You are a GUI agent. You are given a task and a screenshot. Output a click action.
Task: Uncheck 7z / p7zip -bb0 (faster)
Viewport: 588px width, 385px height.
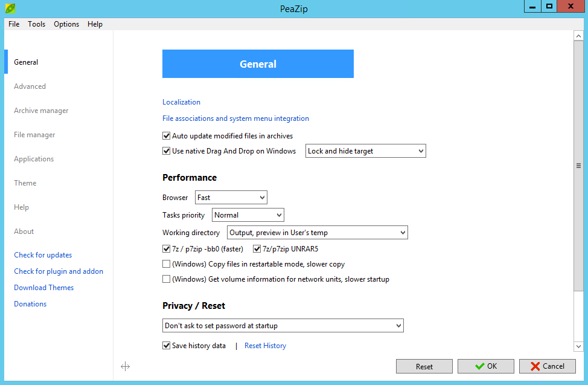pyautogui.click(x=166, y=248)
